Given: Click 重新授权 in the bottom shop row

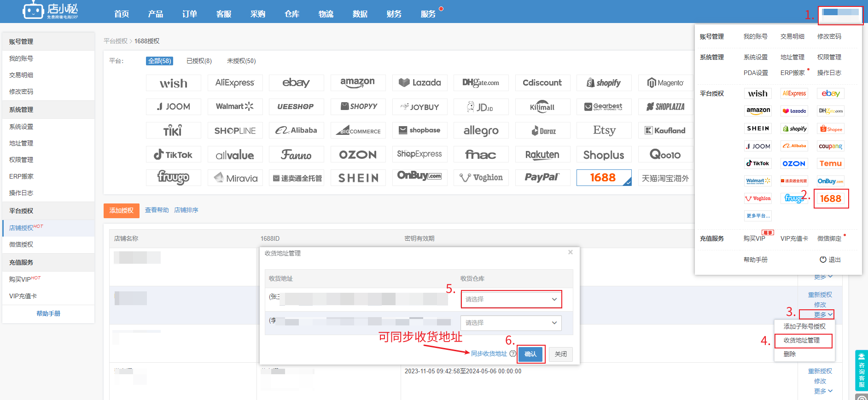Looking at the screenshot, I should [x=820, y=371].
